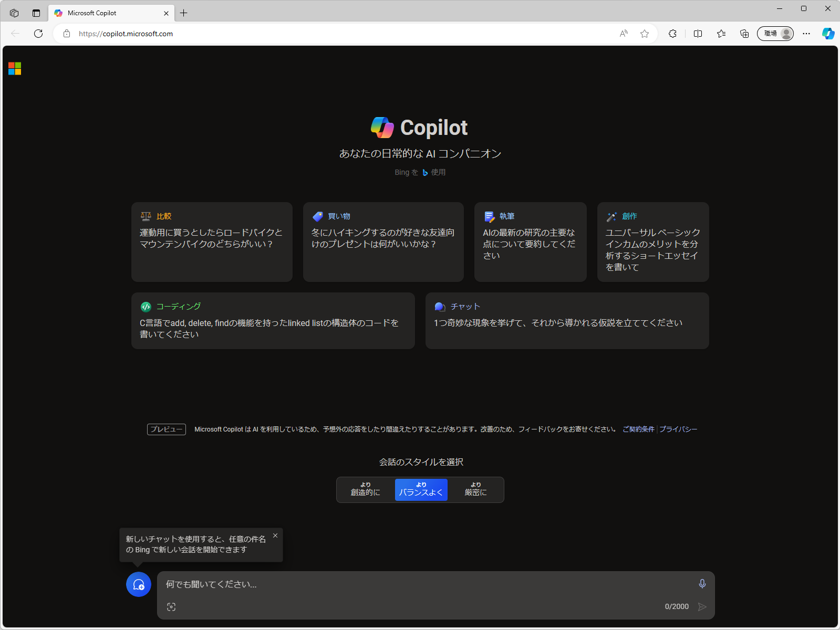The height and width of the screenshot is (630, 840).
Task: Select the 買い物 hiking gift suggestion card
Action: coord(383,242)
